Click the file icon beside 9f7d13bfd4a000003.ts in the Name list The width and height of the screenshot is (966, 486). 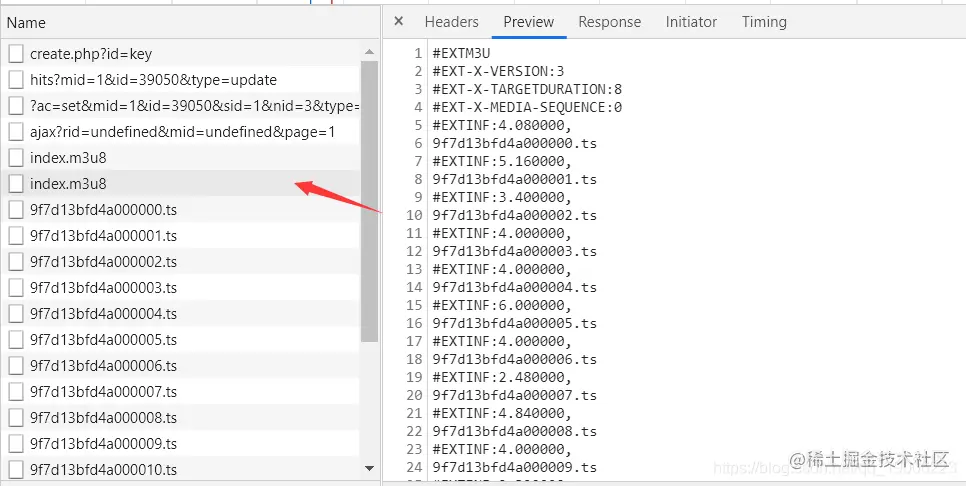[x=16, y=288]
